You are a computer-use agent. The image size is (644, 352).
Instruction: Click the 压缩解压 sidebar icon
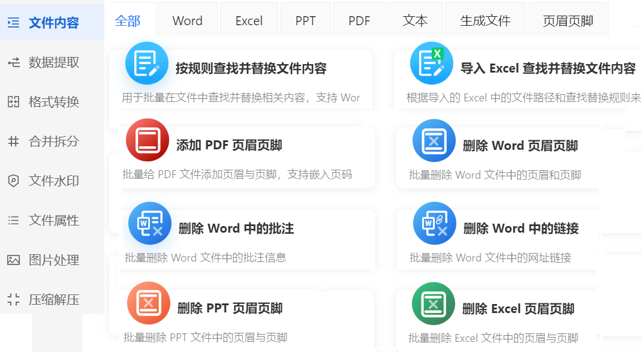14,300
